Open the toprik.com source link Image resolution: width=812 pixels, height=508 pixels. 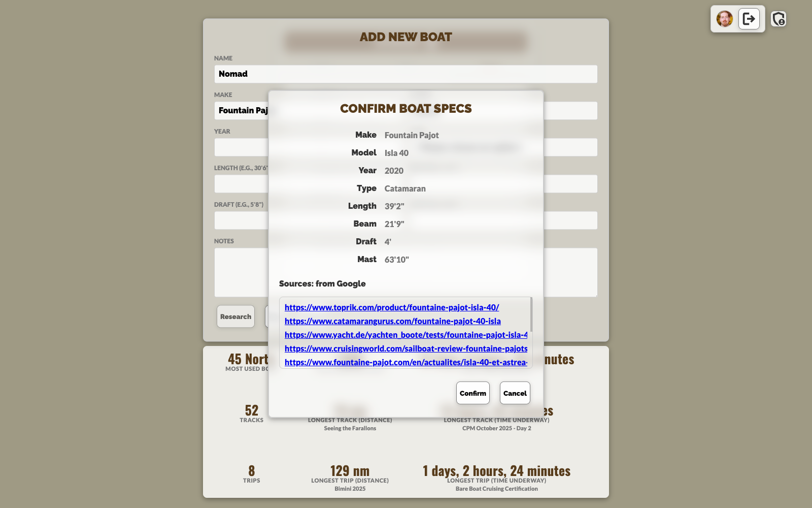pos(392,307)
